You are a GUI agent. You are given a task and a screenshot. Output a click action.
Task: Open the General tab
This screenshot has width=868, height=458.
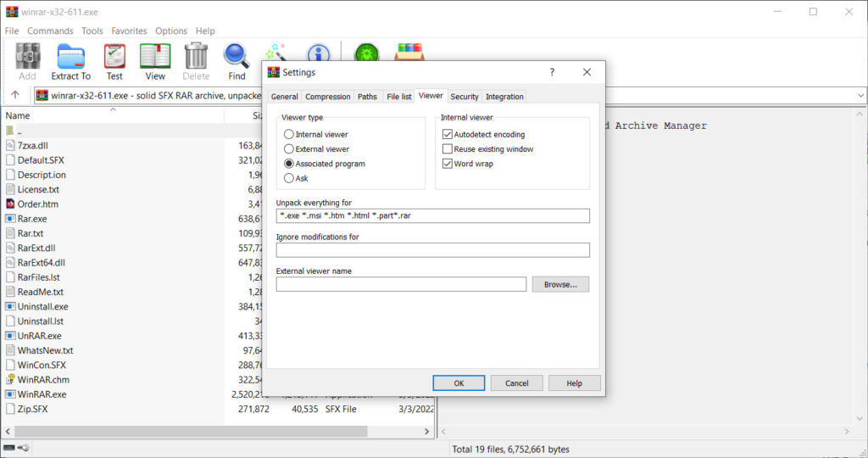(285, 97)
